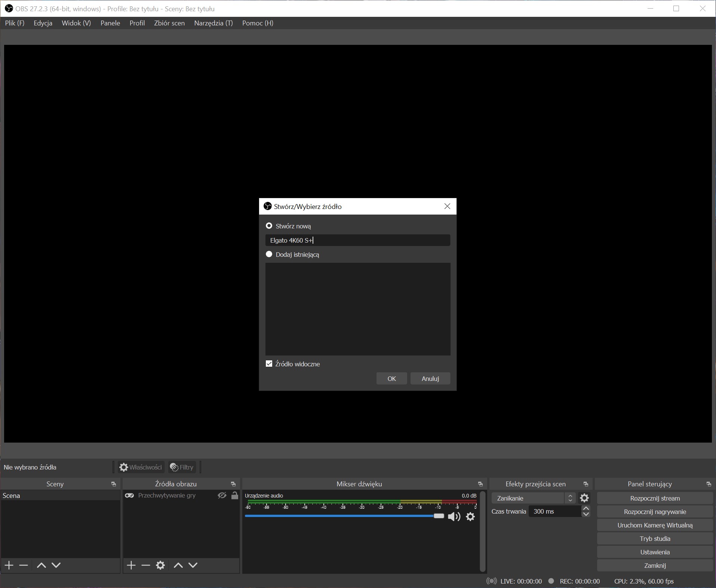
Task: Remove selected source with minus icon
Action: click(145, 565)
